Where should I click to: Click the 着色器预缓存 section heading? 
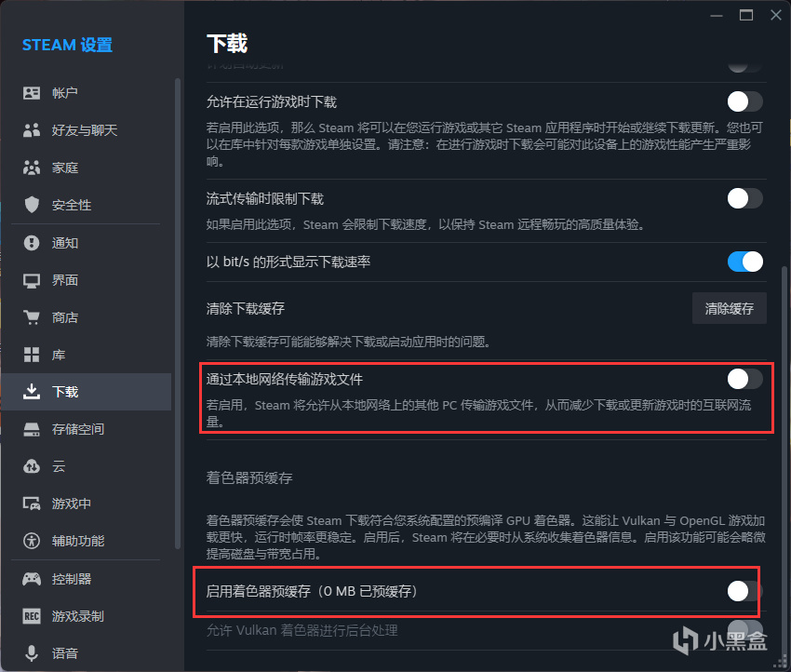pos(249,477)
